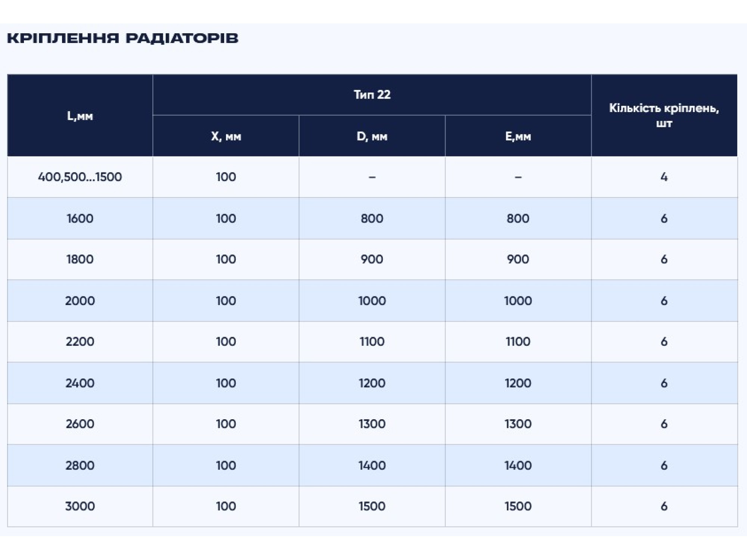Select the 400,500...1500 length cell
This screenshot has height=560, width=747.
pyautogui.click(x=80, y=177)
